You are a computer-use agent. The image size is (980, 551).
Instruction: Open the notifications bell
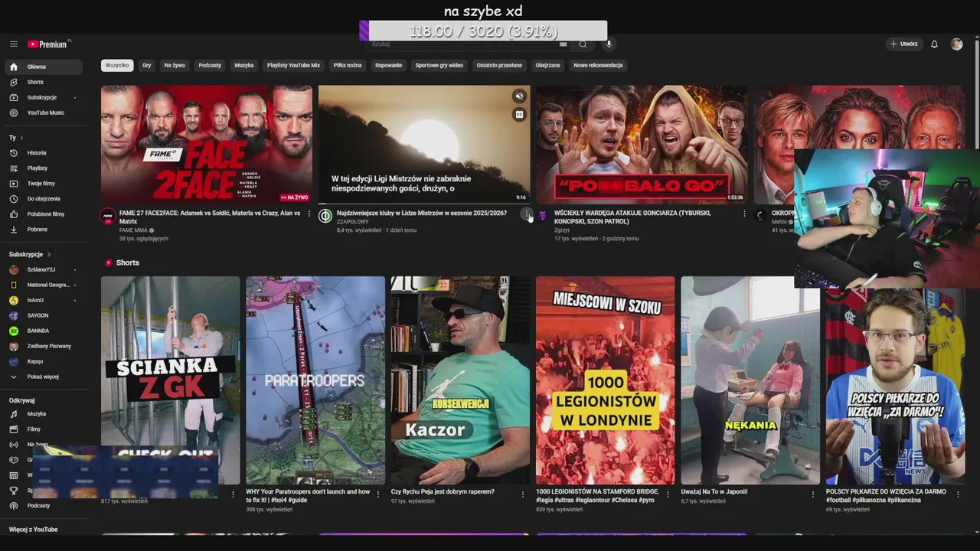point(934,44)
